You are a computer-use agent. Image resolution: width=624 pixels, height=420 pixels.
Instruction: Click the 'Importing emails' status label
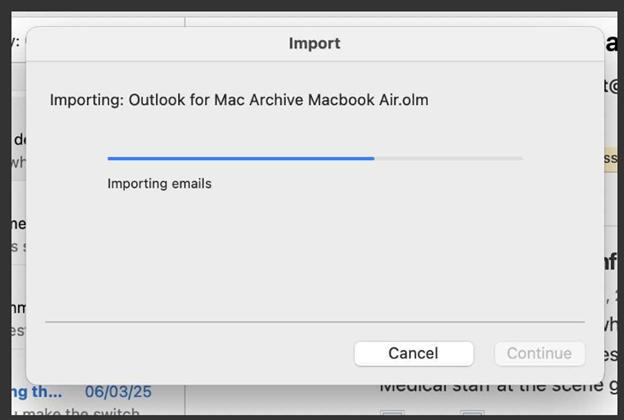point(160,184)
